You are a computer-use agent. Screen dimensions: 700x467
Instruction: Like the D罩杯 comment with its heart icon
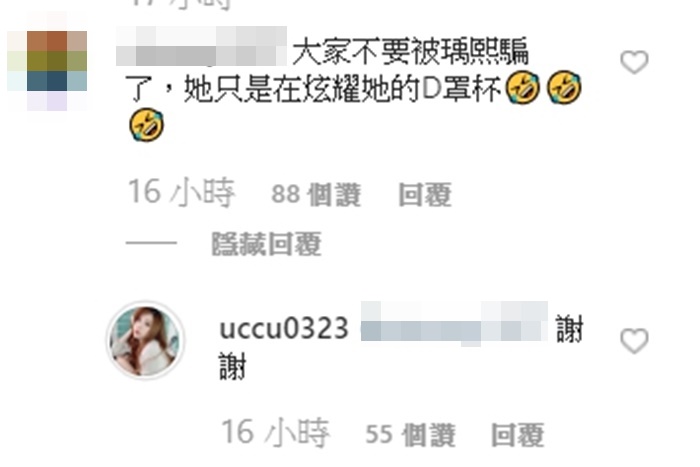[x=634, y=62]
